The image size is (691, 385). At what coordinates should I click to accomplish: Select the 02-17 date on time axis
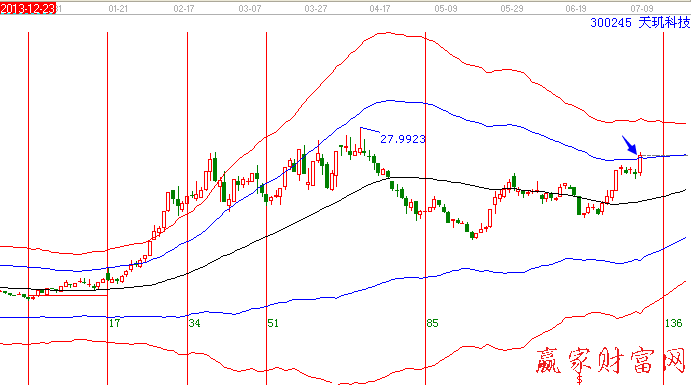click(x=184, y=8)
